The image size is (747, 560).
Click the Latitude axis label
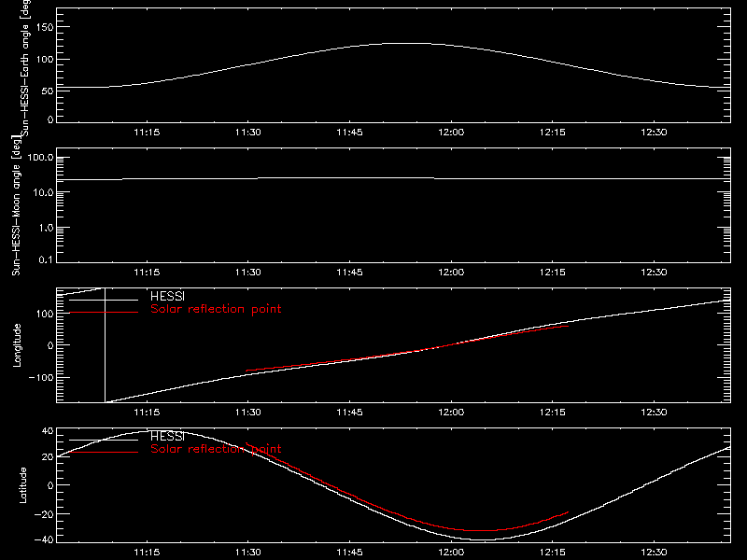pos(22,485)
